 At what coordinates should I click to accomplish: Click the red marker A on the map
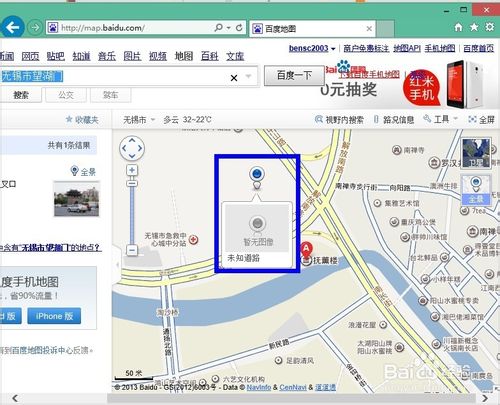(x=306, y=250)
